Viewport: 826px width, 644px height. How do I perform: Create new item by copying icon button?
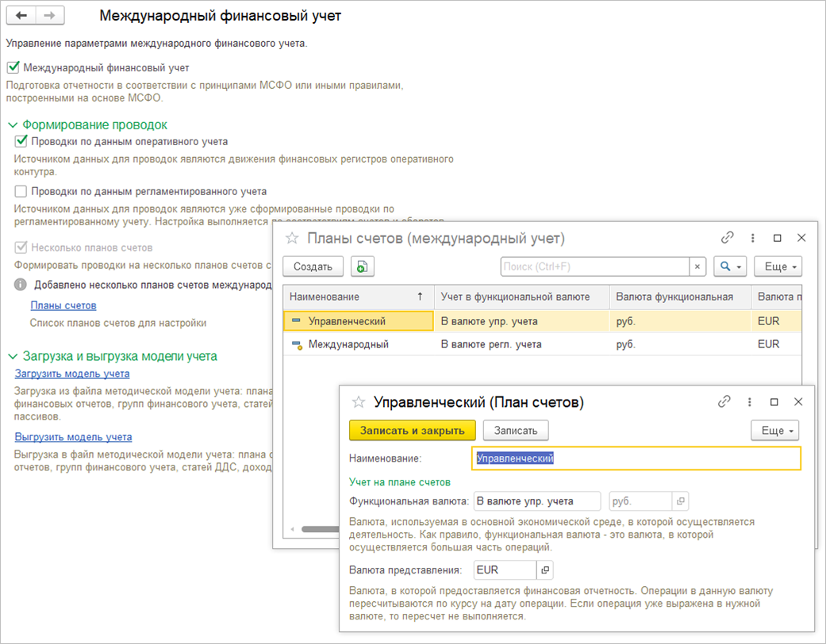[362, 266]
